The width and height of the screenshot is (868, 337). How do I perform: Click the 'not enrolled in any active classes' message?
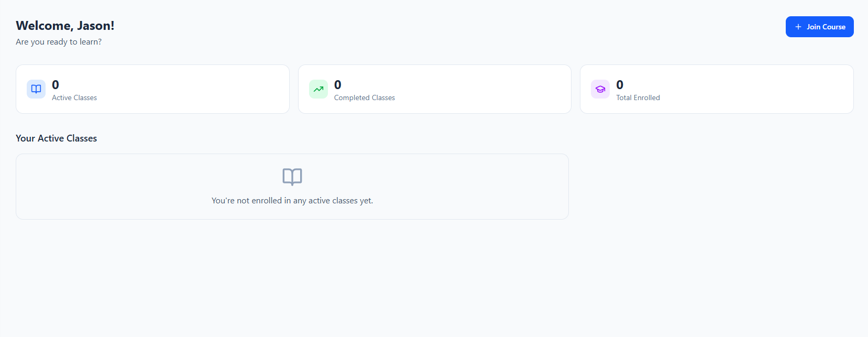click(x=292, y=201)
